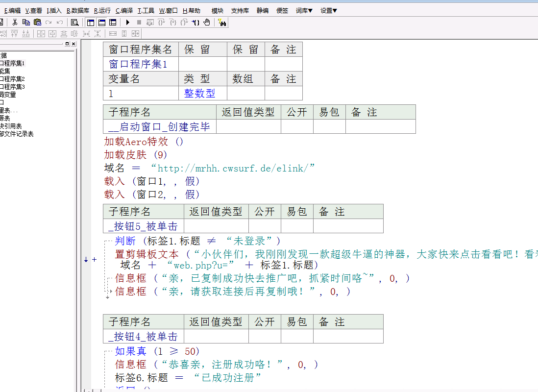Open the 设置 dropdown menu

pyautogui.click(x=328, y=10)
